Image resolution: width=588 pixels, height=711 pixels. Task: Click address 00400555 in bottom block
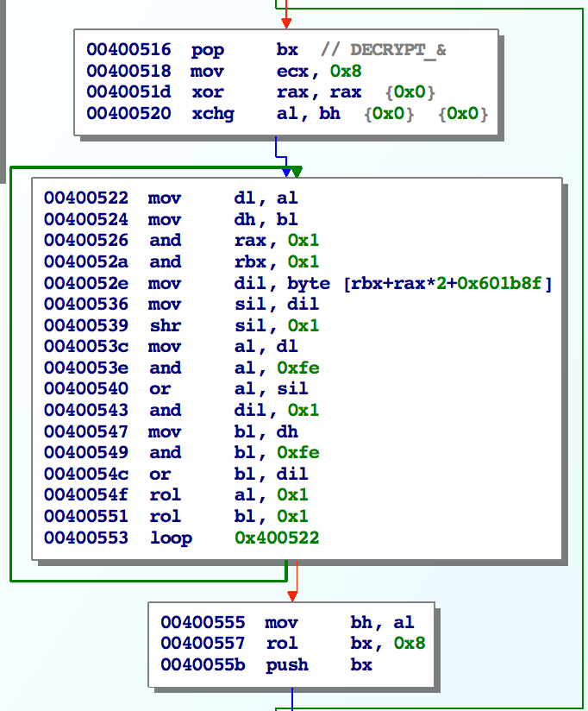coord(203,622)
